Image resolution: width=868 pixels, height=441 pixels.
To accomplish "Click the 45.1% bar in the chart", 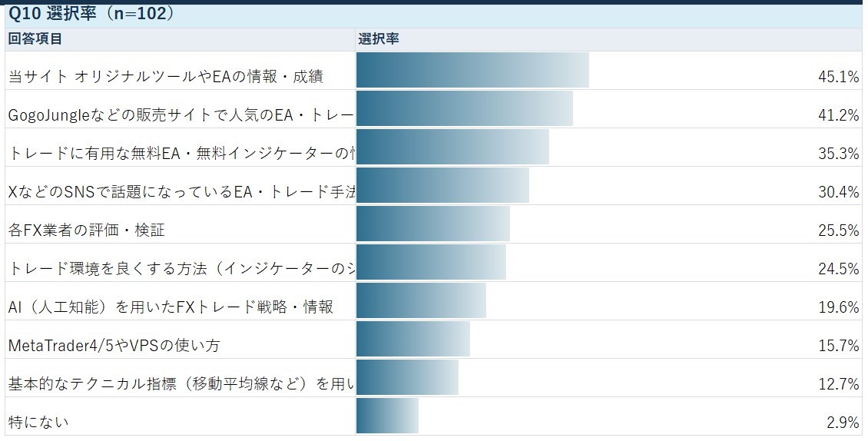I will [x=472, y=71].
